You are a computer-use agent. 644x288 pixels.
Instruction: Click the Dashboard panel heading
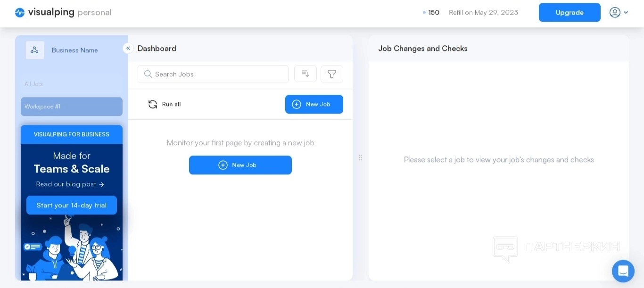click(157, 49)
